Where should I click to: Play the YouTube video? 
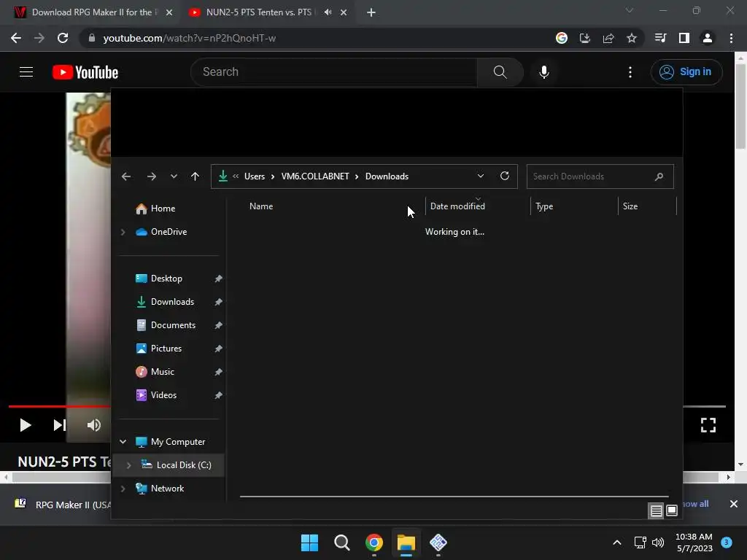(x=26, y=425)
